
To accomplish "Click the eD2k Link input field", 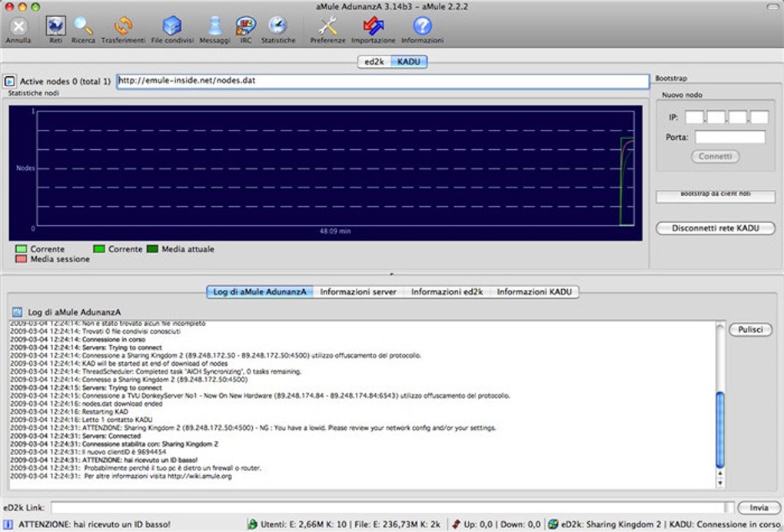I will 388,507.
